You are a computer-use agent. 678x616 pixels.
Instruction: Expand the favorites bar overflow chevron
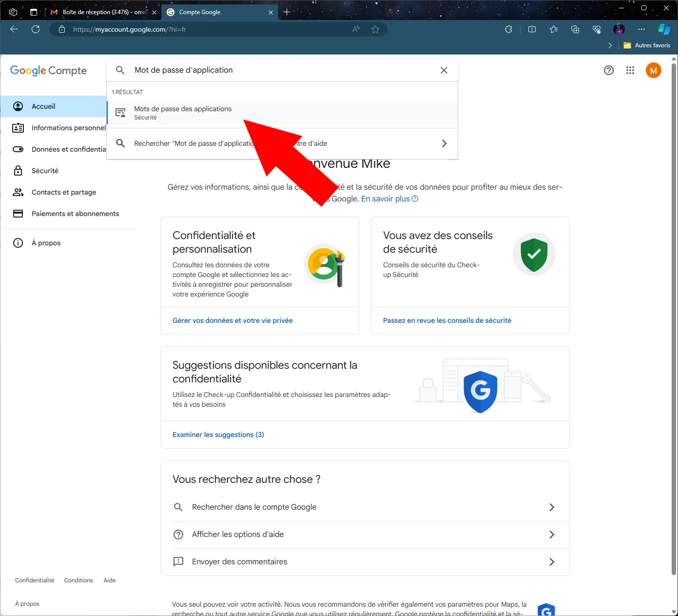(x=610, y=45)
